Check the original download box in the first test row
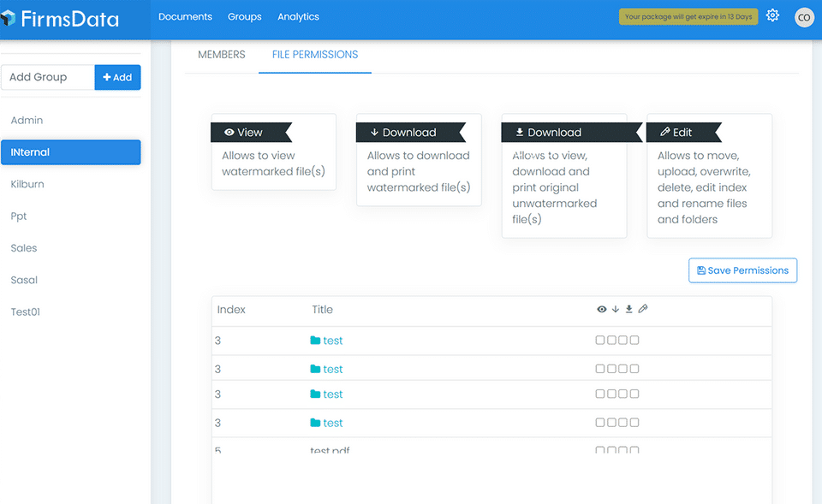The image size is (822, 504). click(x=622, y=340)
